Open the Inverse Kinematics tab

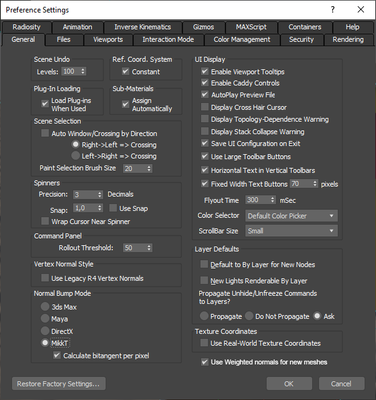point(143,27)
